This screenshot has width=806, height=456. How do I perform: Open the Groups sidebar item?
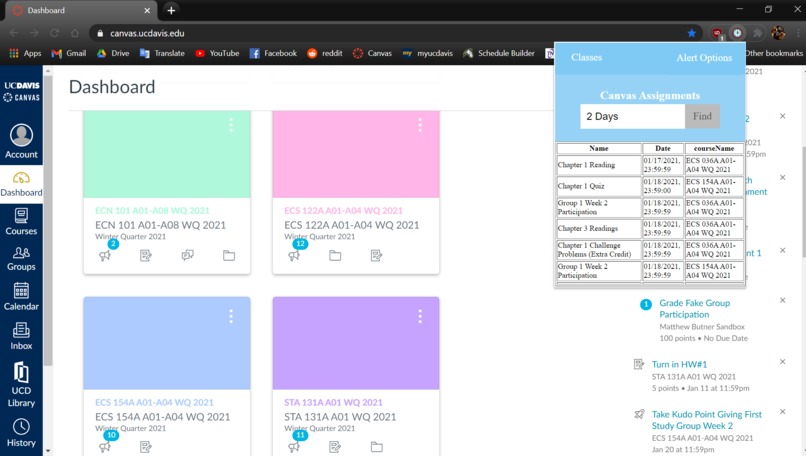(21, 259)
